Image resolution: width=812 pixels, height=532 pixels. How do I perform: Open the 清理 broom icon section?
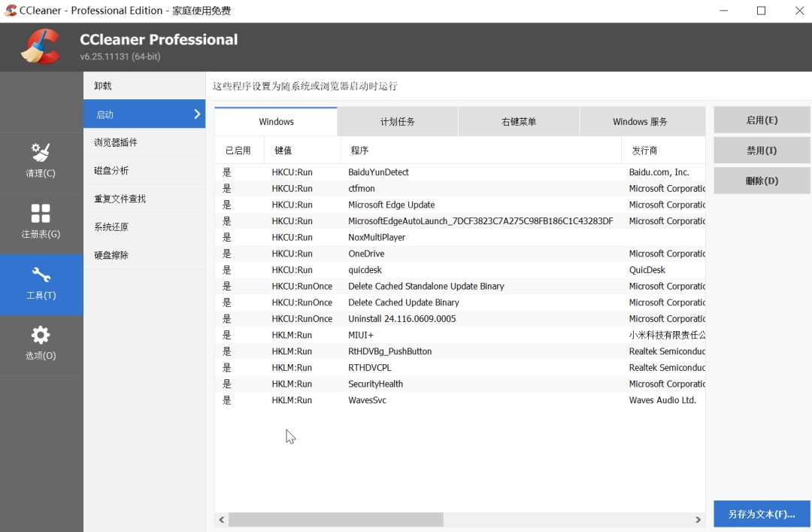point(41,153)
